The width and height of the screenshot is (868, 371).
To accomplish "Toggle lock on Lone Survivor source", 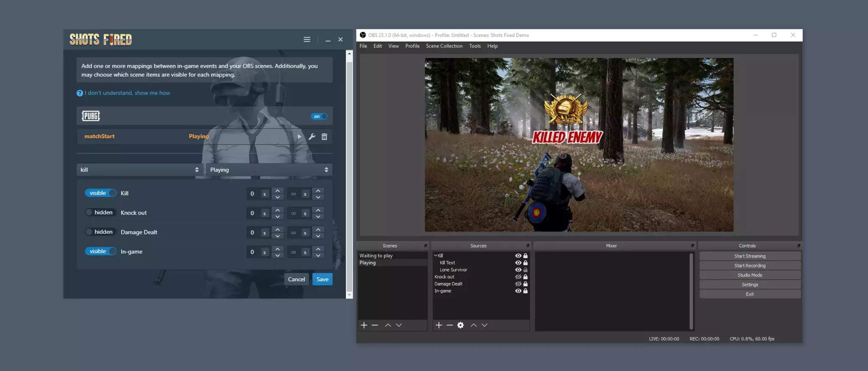I will point(526,270).
